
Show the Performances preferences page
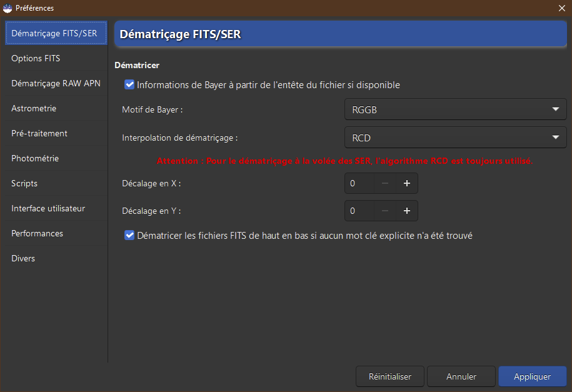[x=37, y=233]
